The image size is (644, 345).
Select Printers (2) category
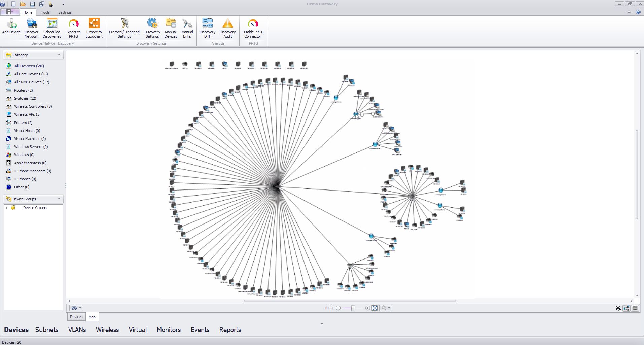(x=23, y=123)
